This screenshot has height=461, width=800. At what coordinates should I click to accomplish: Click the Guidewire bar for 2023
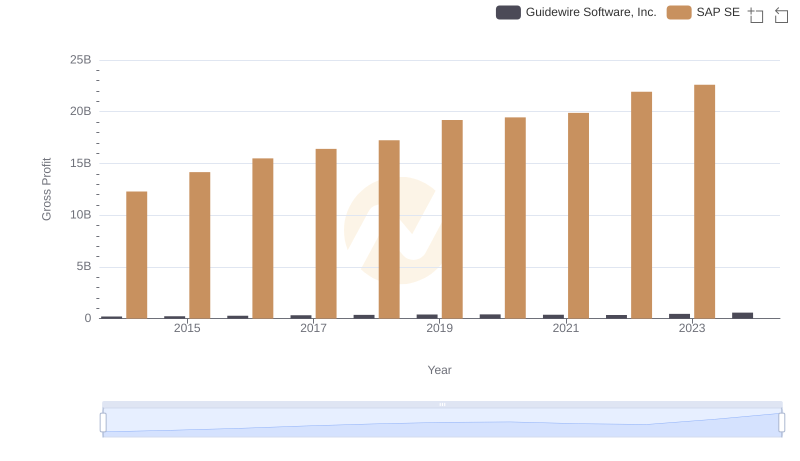pos(680,316)
